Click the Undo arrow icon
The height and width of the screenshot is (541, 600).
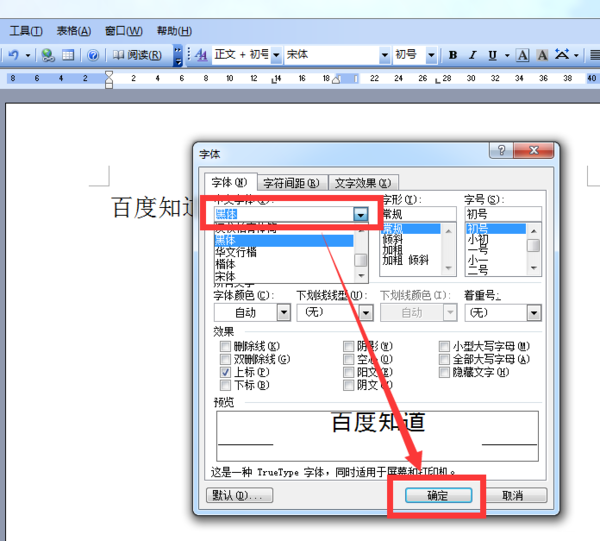coord(14,55)
